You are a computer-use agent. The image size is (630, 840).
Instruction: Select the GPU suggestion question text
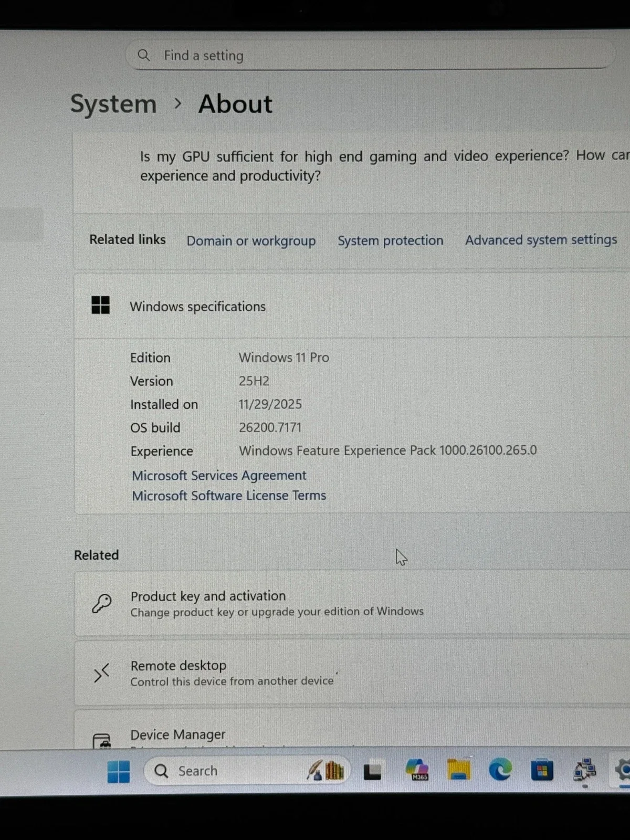(x=384, y=165)
